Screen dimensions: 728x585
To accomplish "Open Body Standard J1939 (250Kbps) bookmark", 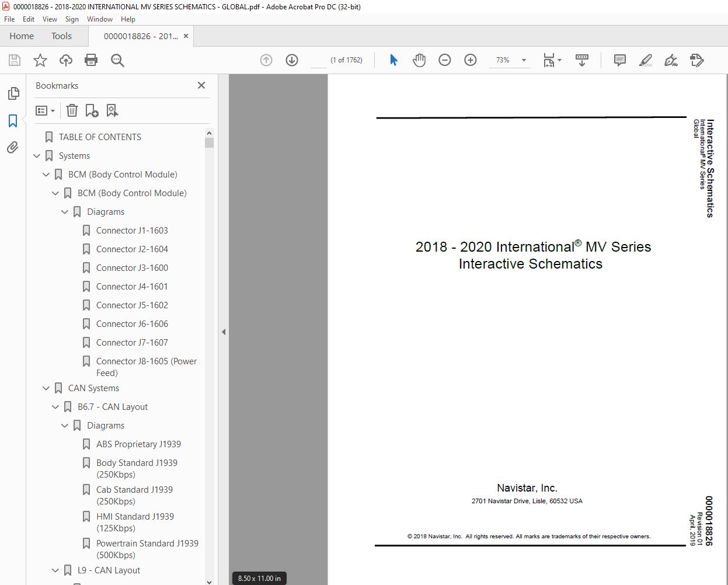I will coord(137,469).
